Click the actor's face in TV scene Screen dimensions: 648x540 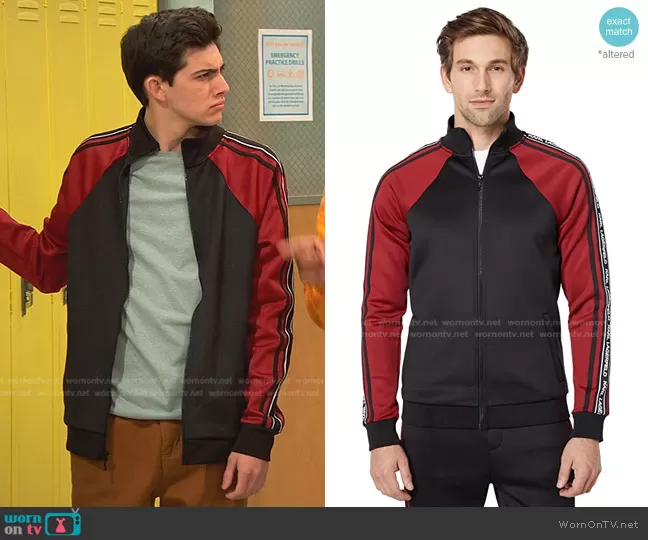pyautogui.click(x=179, y=80)
